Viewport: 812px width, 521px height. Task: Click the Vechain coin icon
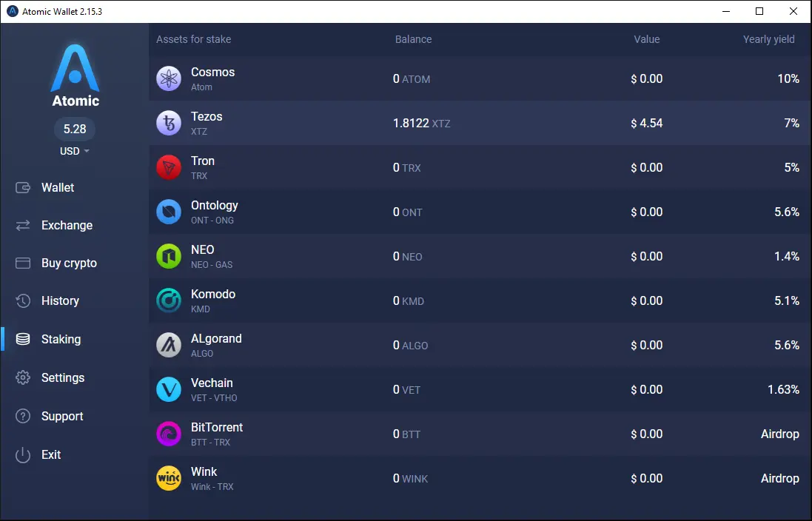point(169,389)
